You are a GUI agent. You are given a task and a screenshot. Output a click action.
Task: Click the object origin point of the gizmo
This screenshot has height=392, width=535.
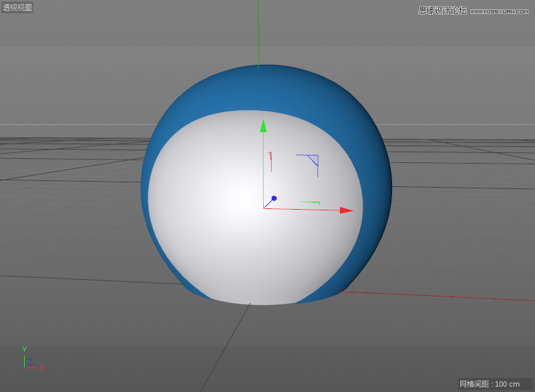pos(263,209)
